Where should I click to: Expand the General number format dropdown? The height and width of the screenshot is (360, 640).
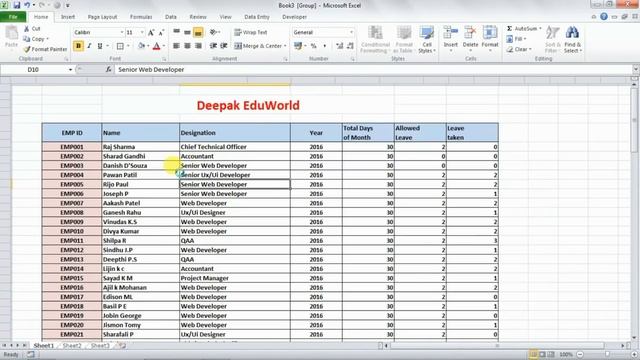tap(351, 32)
